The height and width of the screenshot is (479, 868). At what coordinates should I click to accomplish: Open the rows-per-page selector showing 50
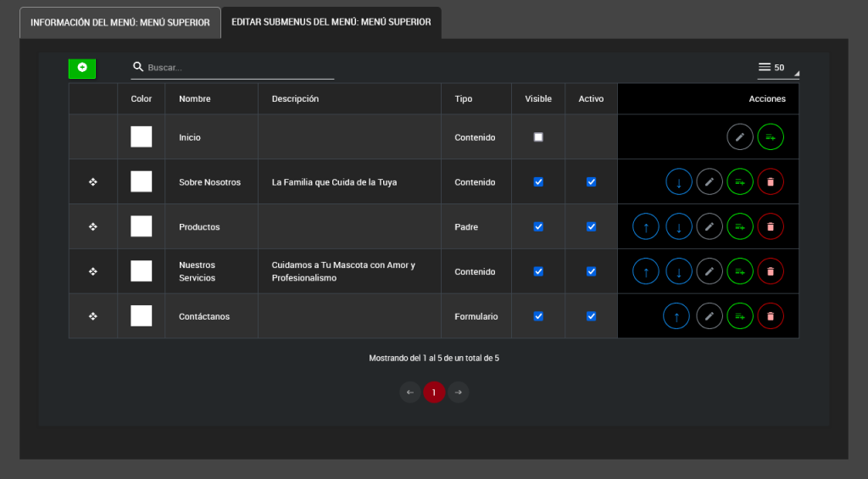(777, 68)
